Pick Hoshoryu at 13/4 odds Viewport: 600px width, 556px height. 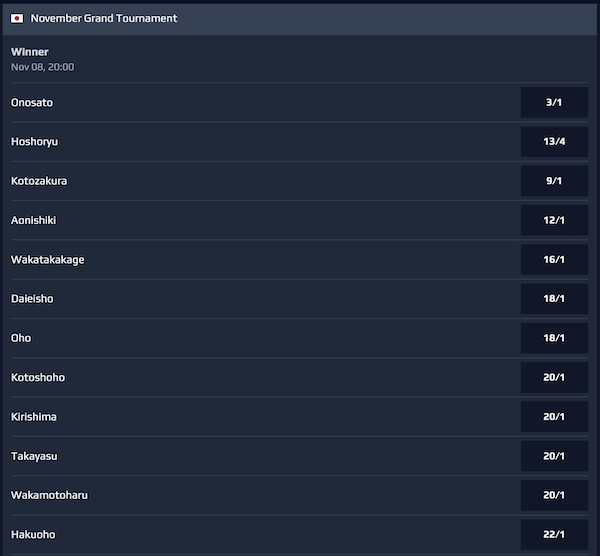point(554,142)
